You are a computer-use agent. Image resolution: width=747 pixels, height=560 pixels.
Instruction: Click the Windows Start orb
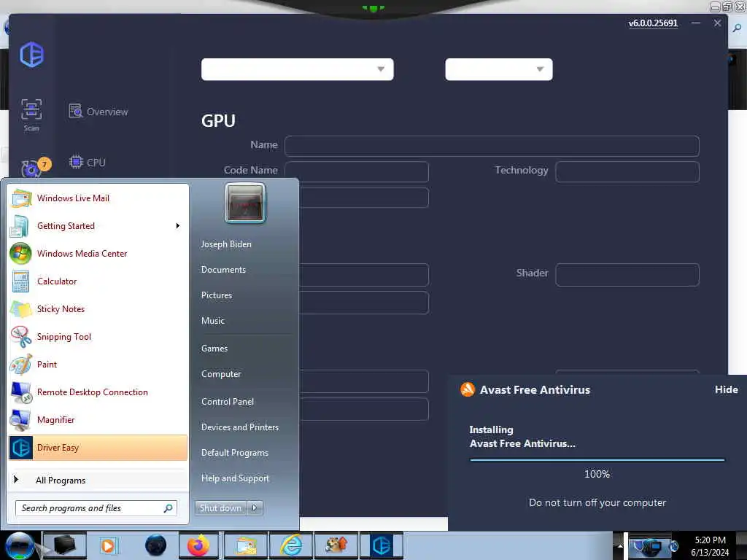pos(20,545)
